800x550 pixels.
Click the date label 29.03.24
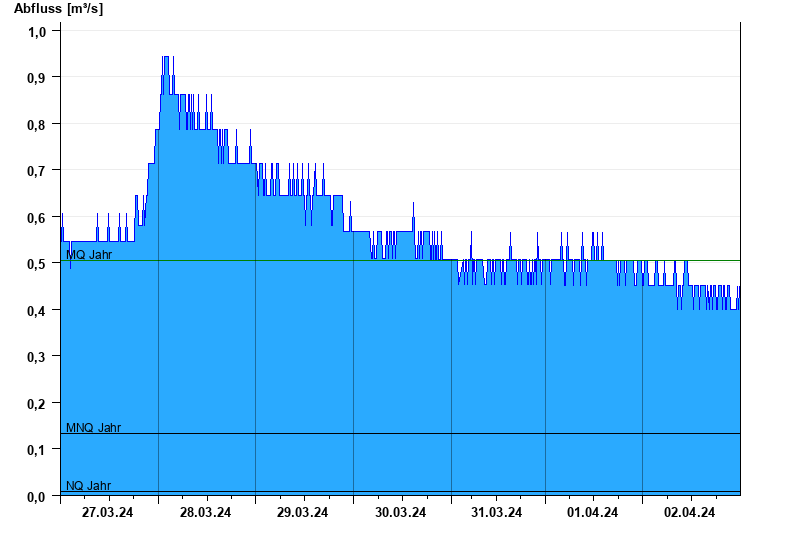(x=303, y=512)
